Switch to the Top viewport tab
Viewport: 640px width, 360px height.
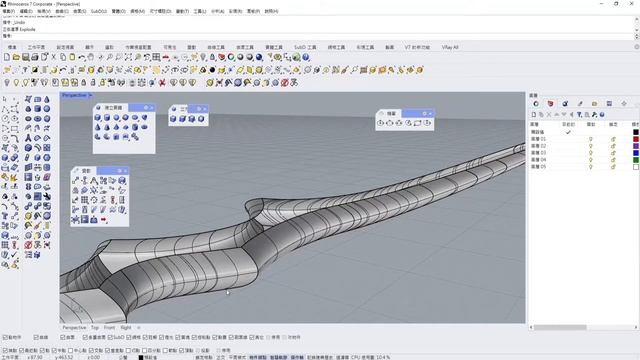95,327
